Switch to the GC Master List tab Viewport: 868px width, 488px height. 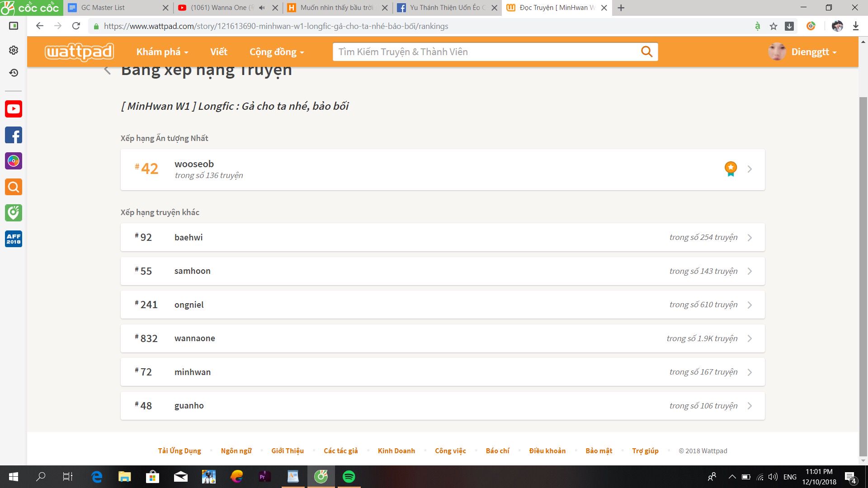[x=103, y=8]
